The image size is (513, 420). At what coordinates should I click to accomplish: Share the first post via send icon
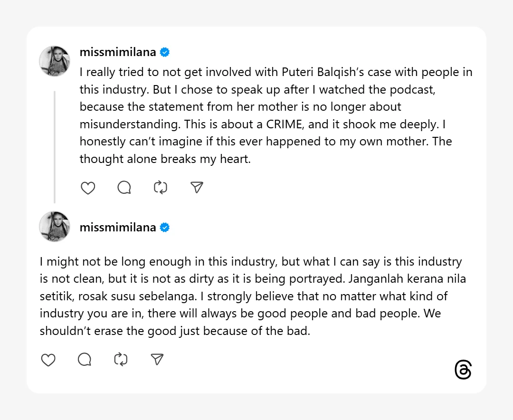tap(197, 188)
